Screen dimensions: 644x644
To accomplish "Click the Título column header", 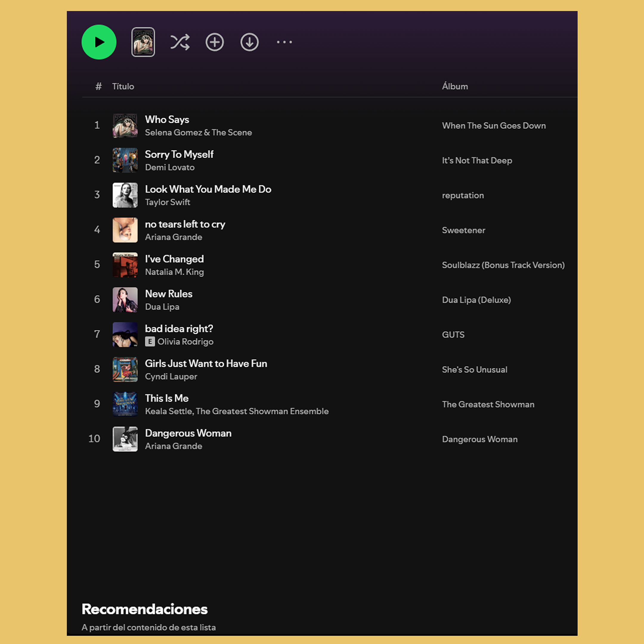I will pyautogui.click(x=123, y=87).
